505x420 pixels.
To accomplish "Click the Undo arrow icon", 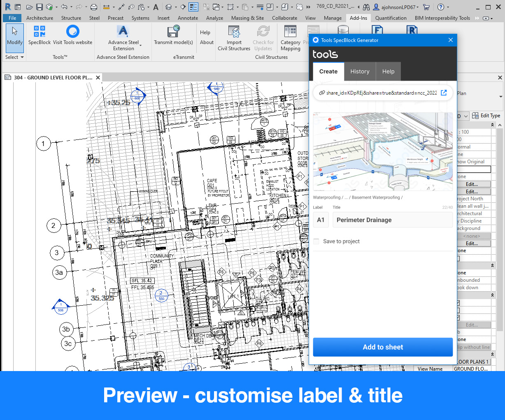I will (x=64, y=7).
